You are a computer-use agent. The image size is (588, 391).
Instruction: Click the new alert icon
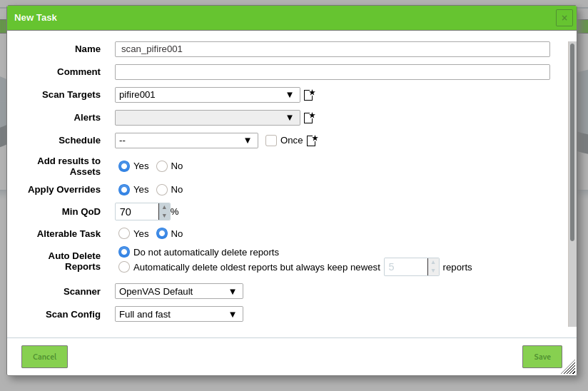[309, 117]
